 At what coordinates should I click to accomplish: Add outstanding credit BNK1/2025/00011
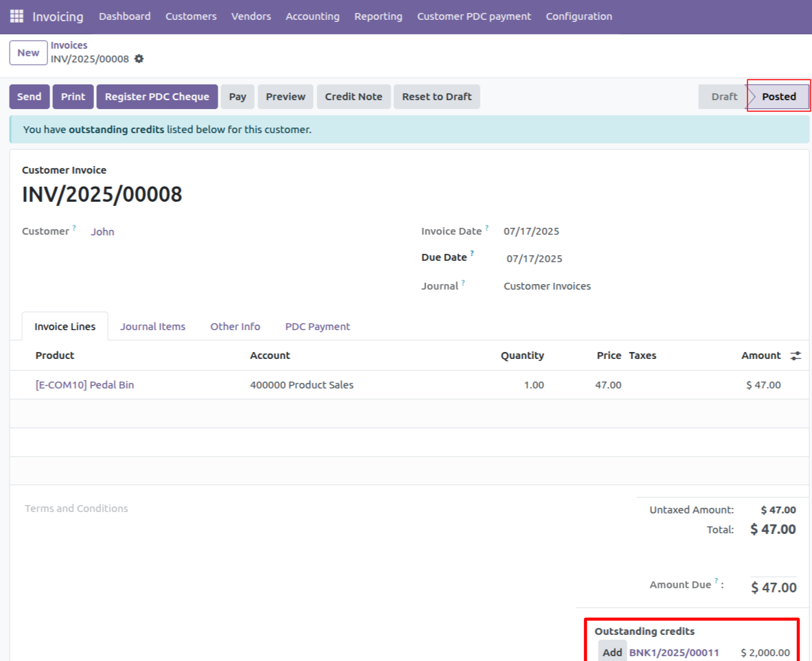point(612,652)
